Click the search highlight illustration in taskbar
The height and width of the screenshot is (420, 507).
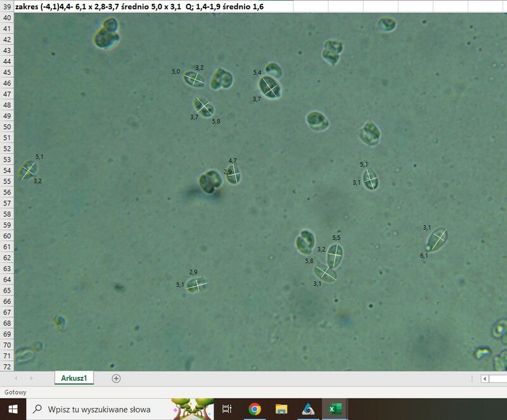[193, 409]
